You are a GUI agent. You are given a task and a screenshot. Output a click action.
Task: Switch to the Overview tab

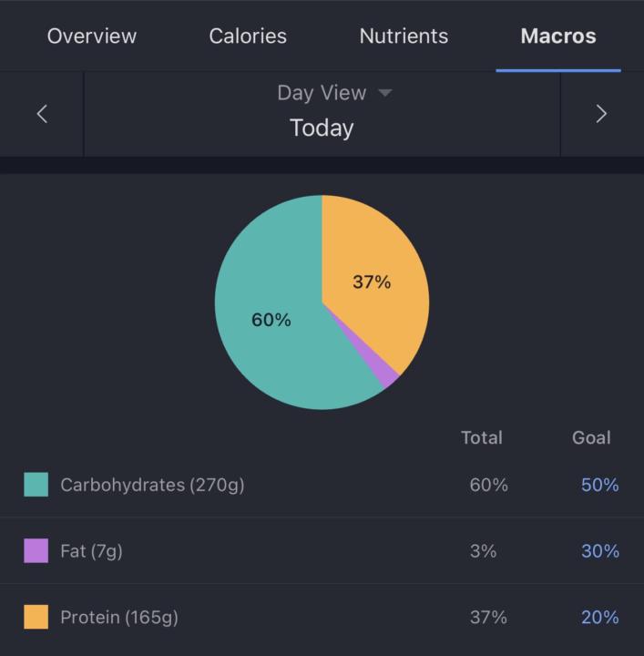(92, 36)
